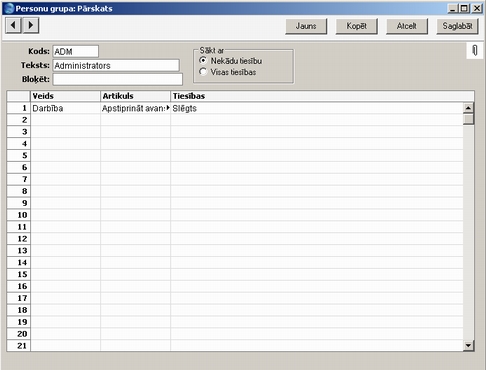The image size is (486, 370).
Task: Duplicate the record with Kopēt
Action: [x=356, y=26]
